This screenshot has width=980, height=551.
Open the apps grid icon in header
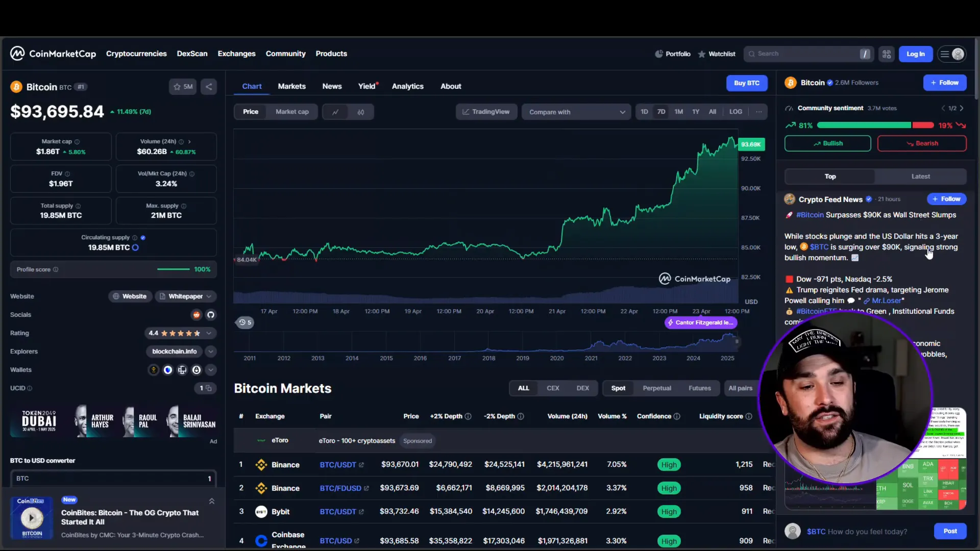887,54
